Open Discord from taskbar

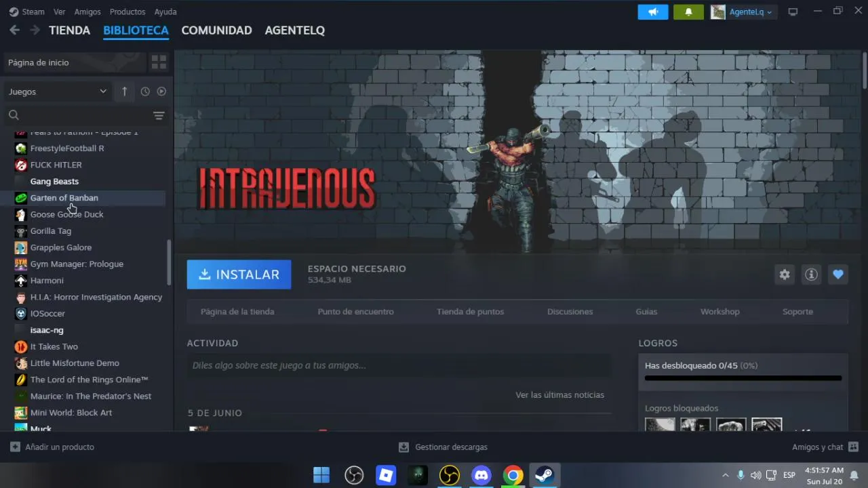(481, 475)
